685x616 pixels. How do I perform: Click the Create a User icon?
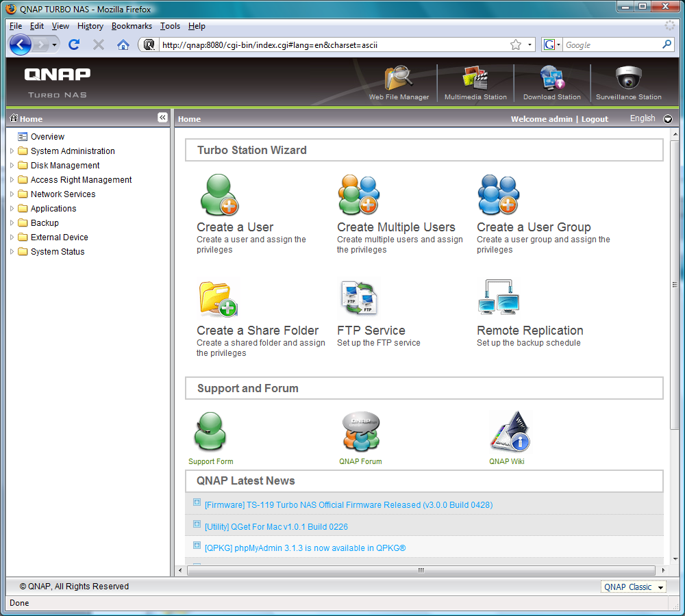coord(219,194)
